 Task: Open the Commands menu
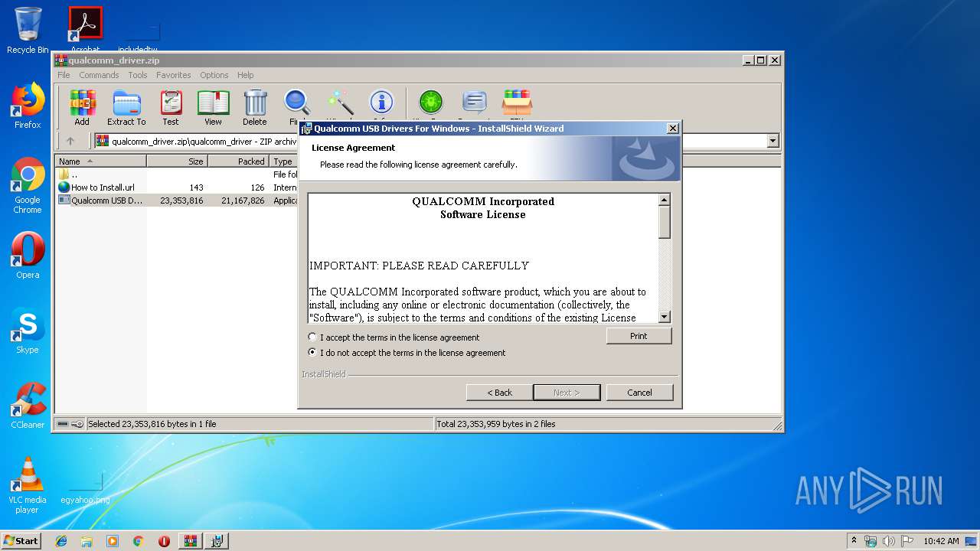pos(99,75)
